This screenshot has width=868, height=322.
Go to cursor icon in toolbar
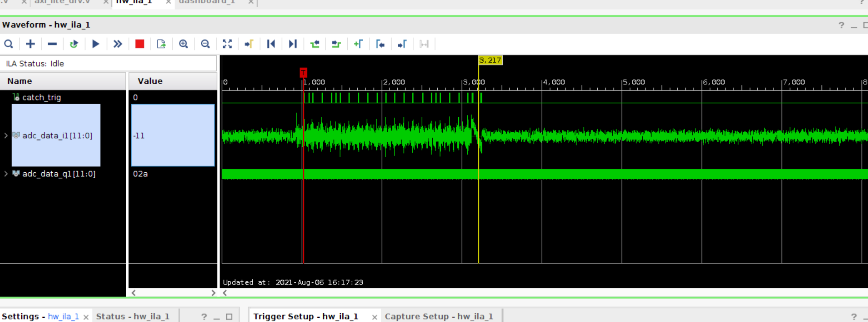coord(249,44)
